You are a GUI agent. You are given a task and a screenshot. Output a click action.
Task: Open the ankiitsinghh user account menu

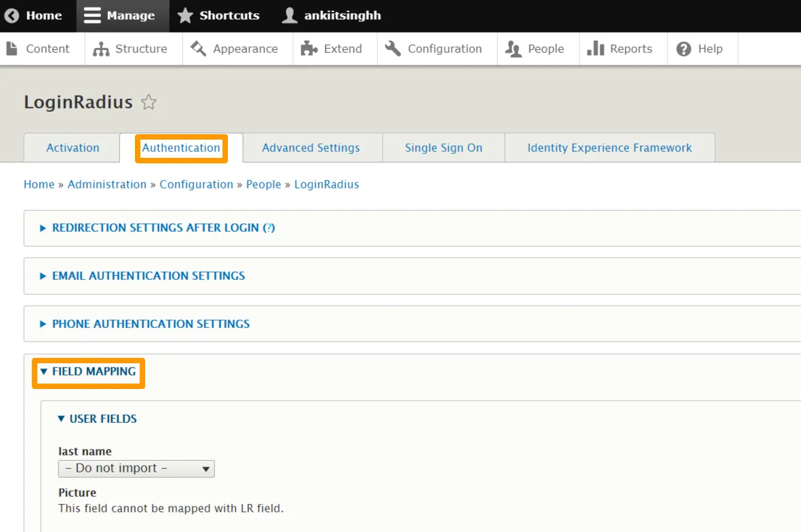click(332, 16)
